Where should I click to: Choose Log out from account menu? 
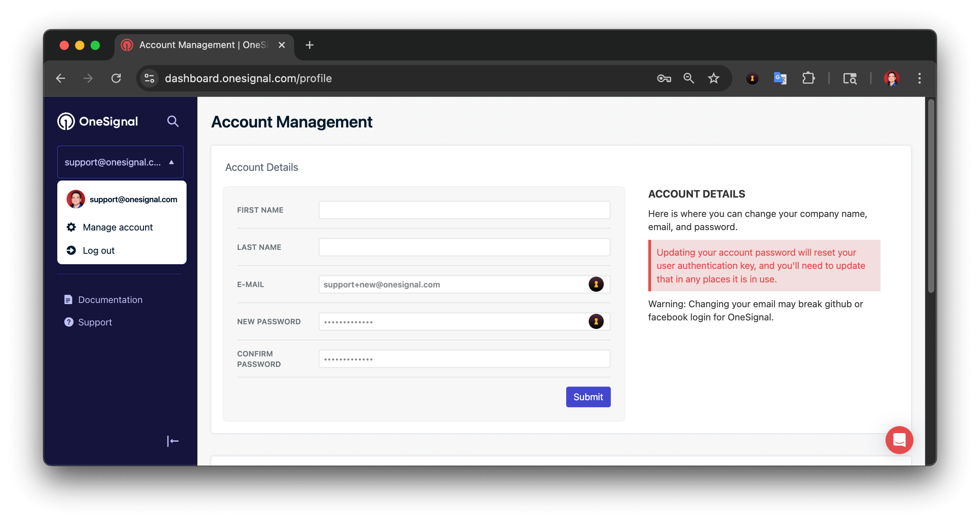point(99,250)
